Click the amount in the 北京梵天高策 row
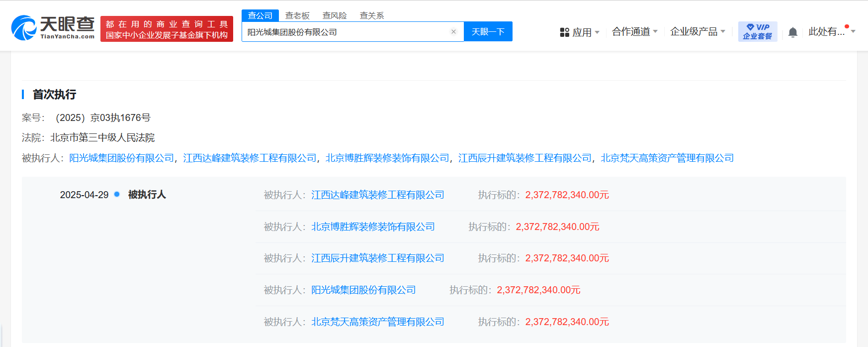Screen dimensions: 868x347 click(567, 322)
